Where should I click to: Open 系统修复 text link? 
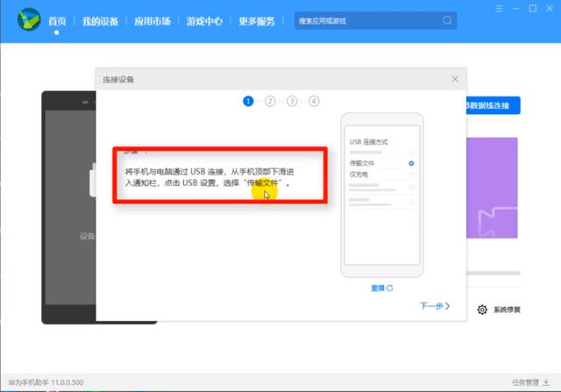(x=507, y=310)
